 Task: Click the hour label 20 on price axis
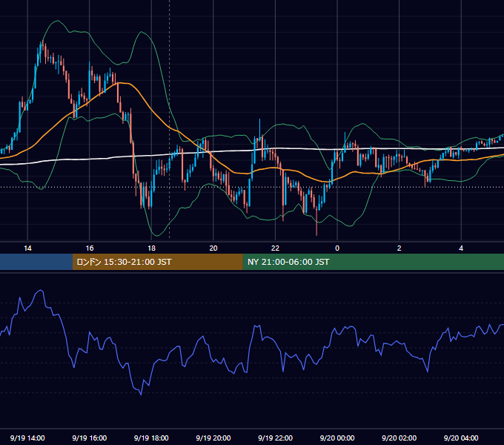point(213,248)
